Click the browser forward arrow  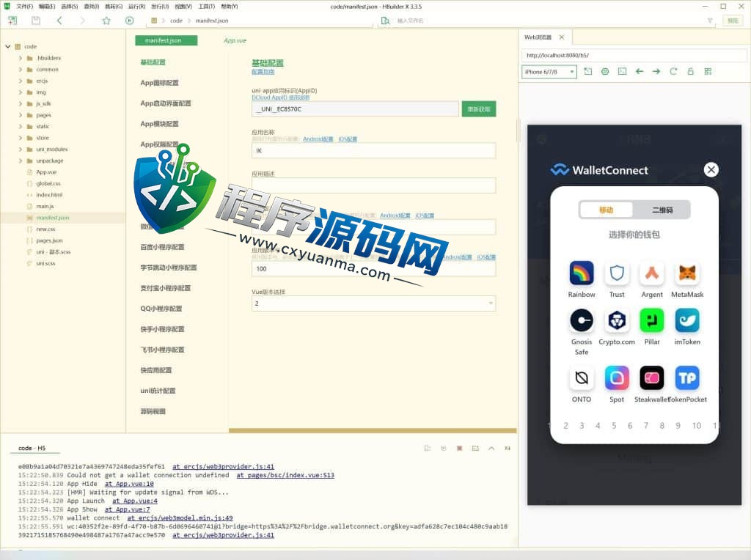coord(656,71)
